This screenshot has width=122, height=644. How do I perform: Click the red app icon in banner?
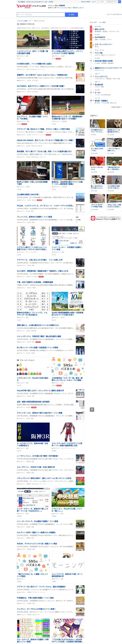coord(93,218)
